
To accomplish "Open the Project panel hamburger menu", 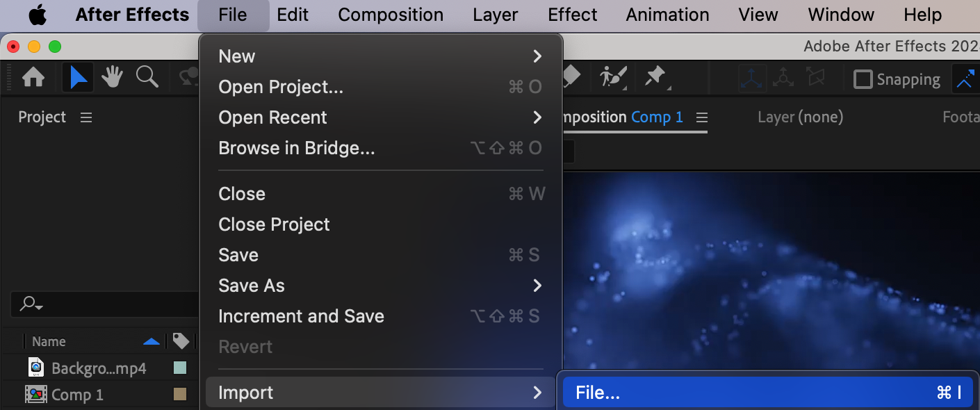I will click(86, 117).
